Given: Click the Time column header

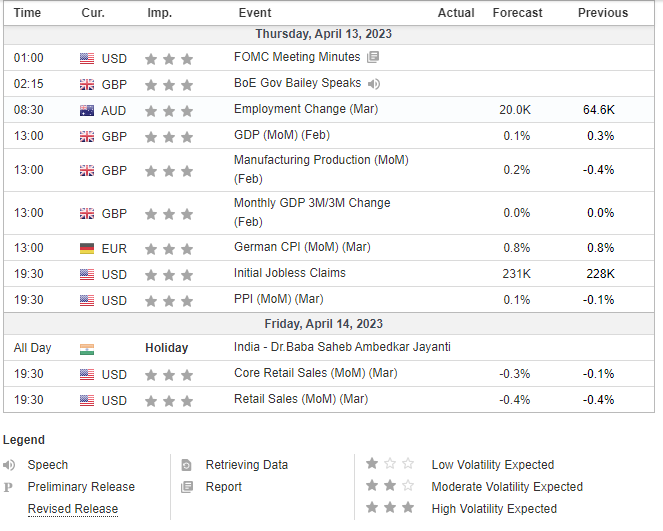Looking at the screenshot, I should 27,13.
